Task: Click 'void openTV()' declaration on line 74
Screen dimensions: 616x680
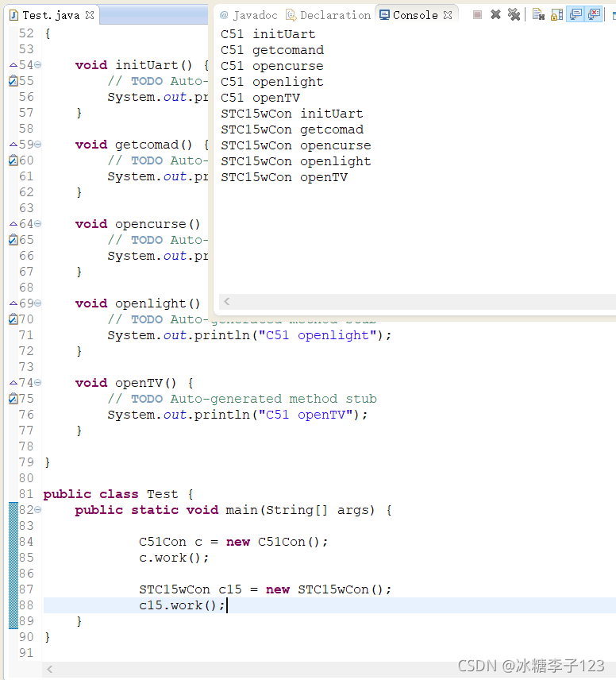Action: coord(125,383)
